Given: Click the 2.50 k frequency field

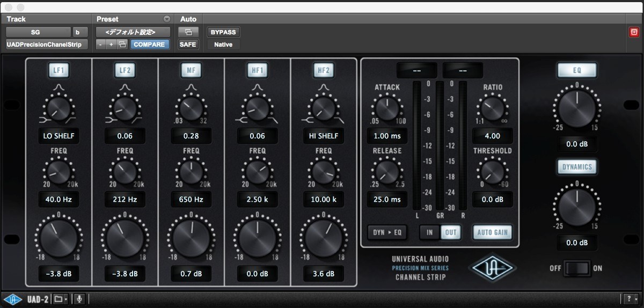Looking at the screenshot, I should coord(257,200).
